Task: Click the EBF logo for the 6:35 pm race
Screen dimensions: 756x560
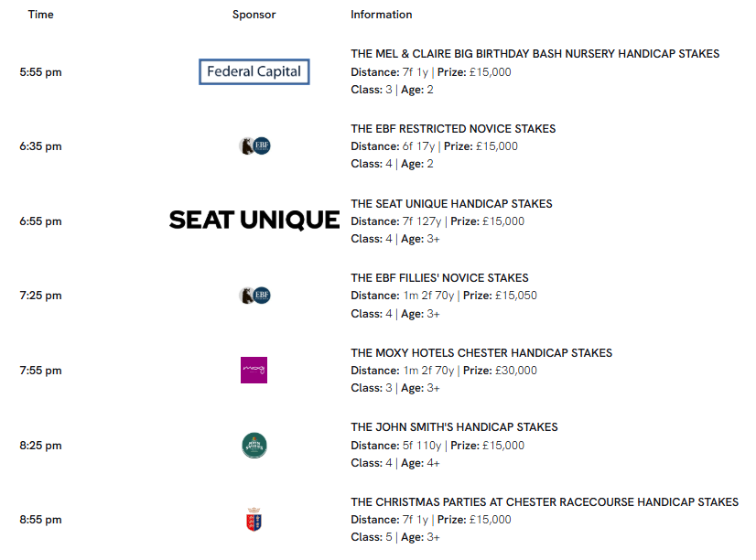Action: click(x=254, y=146)
